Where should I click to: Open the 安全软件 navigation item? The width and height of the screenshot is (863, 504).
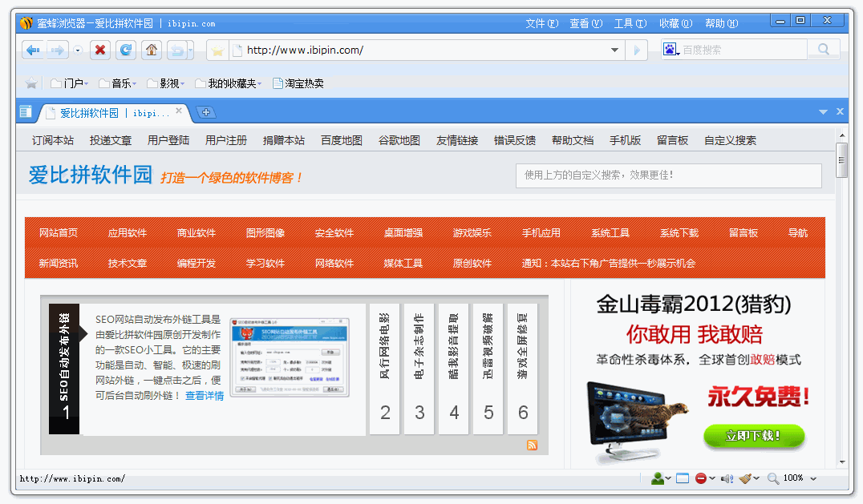(x=334, y=233)
